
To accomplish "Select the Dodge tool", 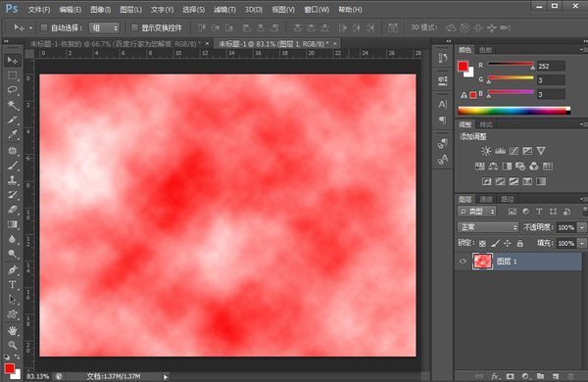I will 13,254.
